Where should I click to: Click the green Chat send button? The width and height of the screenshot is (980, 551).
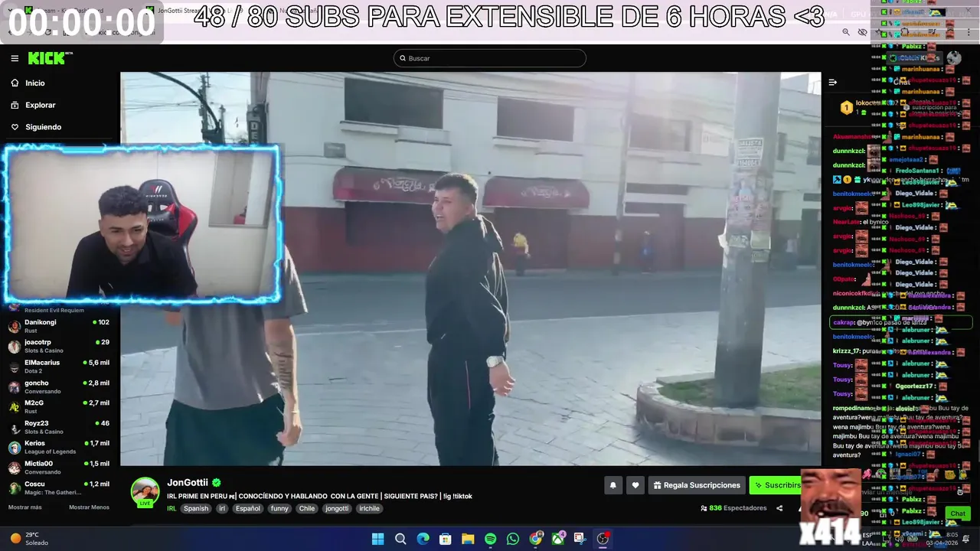coord(957,514)
